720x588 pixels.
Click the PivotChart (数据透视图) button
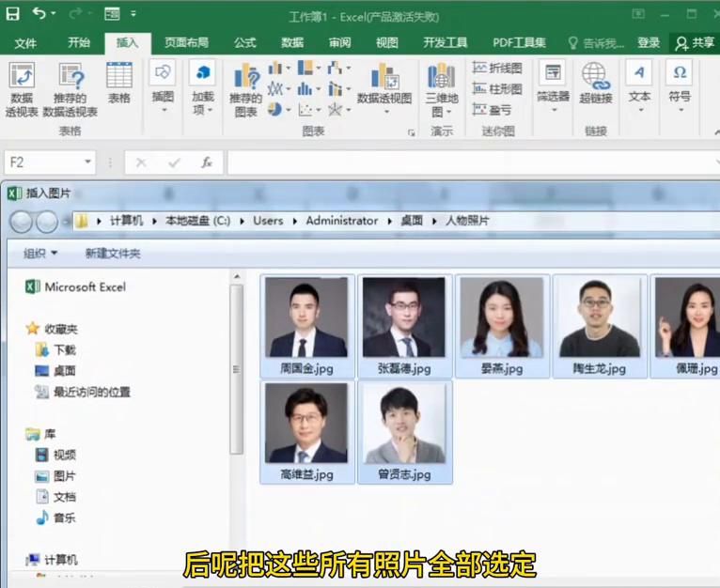(384, 87)
